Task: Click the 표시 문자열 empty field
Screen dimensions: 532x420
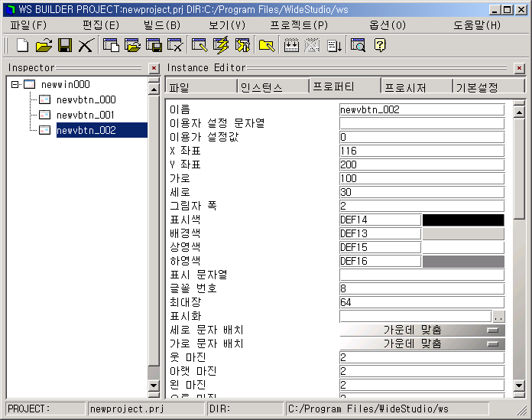Action: point(422,275)
